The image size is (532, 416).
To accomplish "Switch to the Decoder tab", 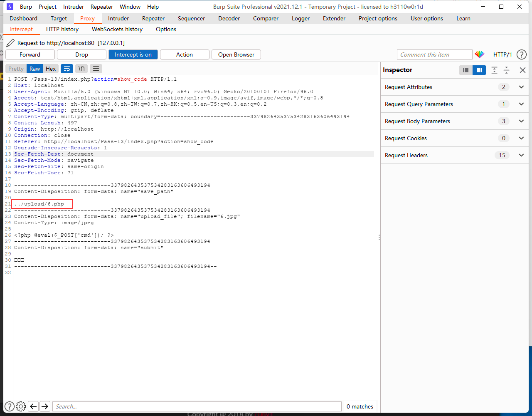I will 229,18.
